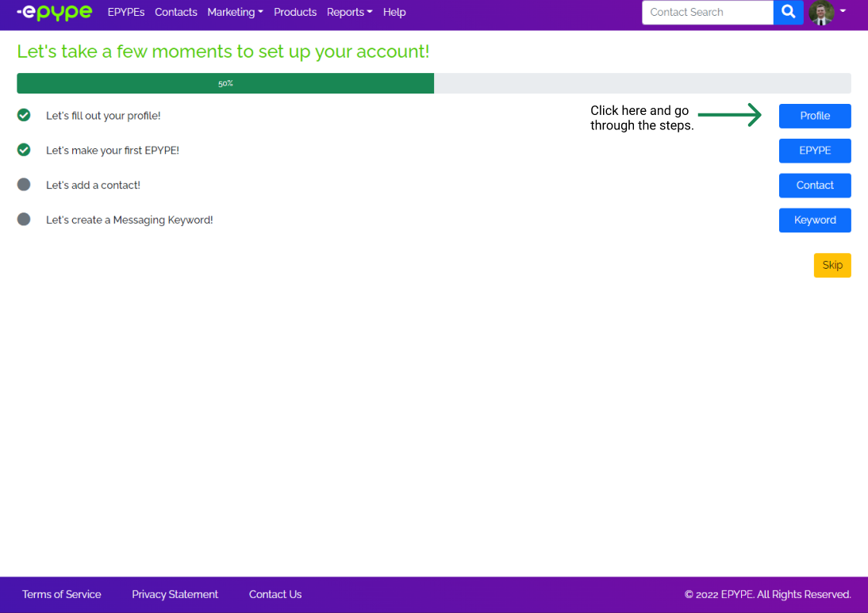Go to Contacts in the navbar
Screen dimensions: 868x613
(176, 13)
